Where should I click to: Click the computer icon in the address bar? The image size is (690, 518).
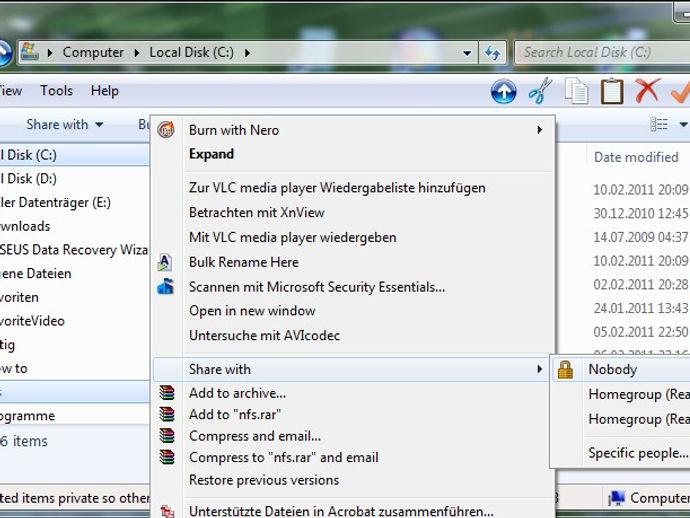[30, 52]
